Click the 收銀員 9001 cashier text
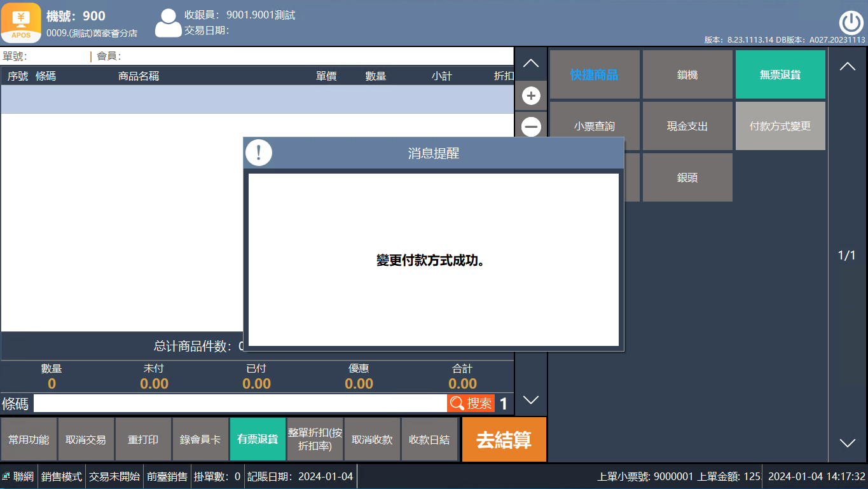Viewport: 868px width, 489px height. coord(240,15)
